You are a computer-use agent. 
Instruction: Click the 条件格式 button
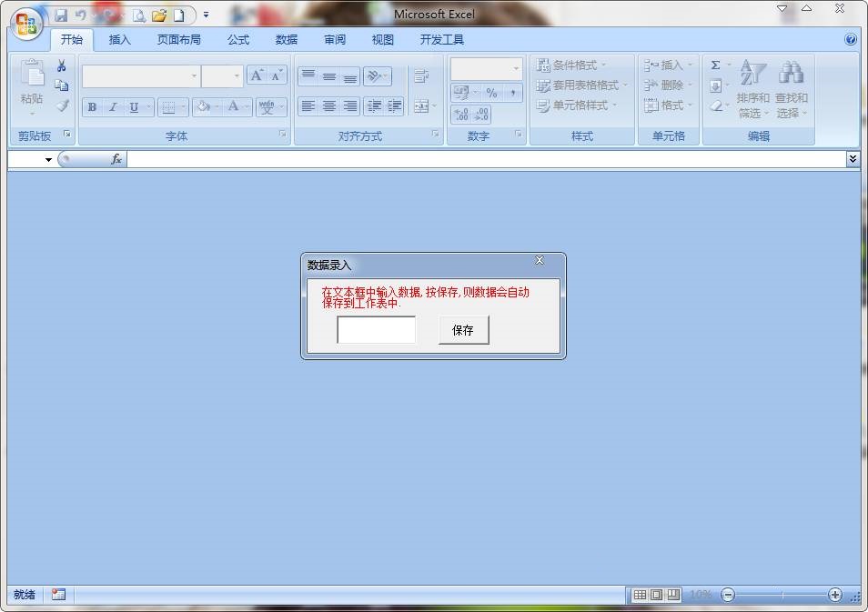point(570,65)
